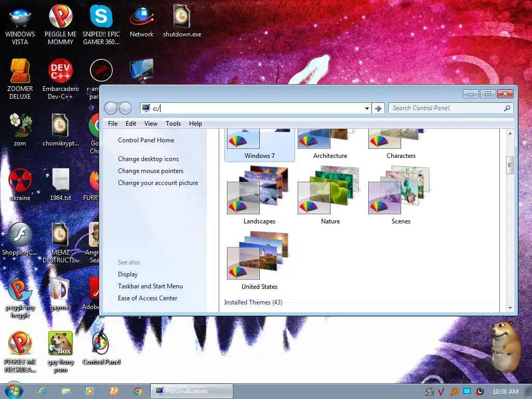The image size is (532, 399).
Task: Go to Control Panel Home
Action: click(x=146, y=140)
